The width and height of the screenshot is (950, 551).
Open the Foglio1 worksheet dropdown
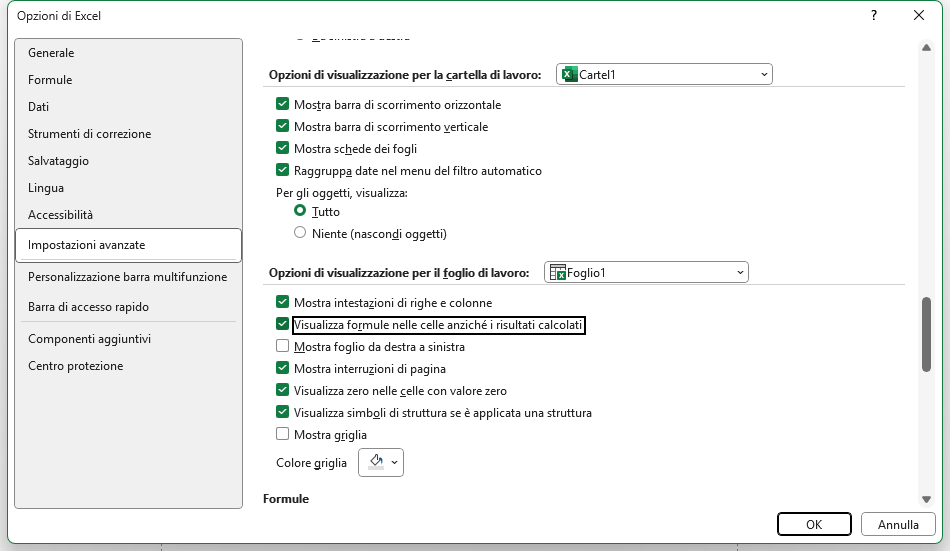point(646,273)
